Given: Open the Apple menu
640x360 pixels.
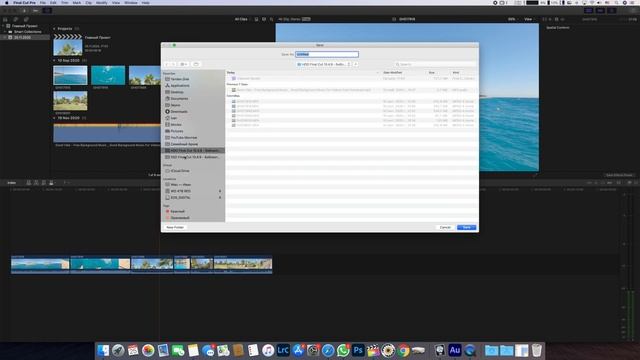Looking at the screenshot, I should coord(6,2).
